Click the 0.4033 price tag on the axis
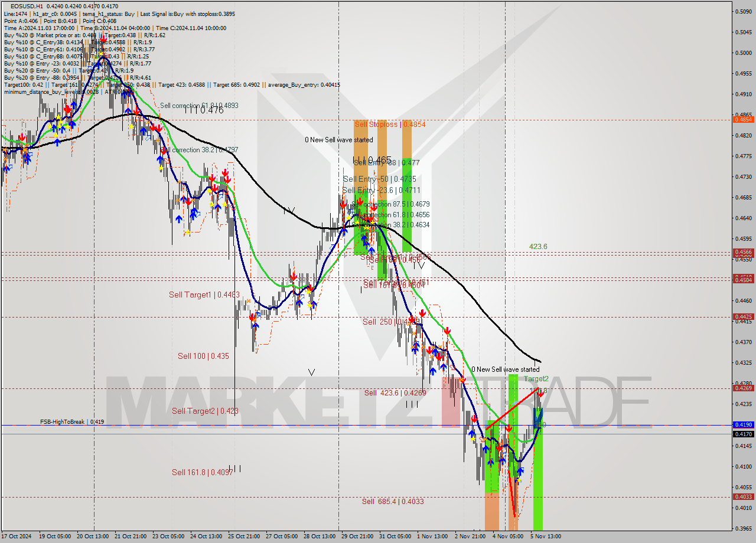756x543 pixels. tap(743, 496)
